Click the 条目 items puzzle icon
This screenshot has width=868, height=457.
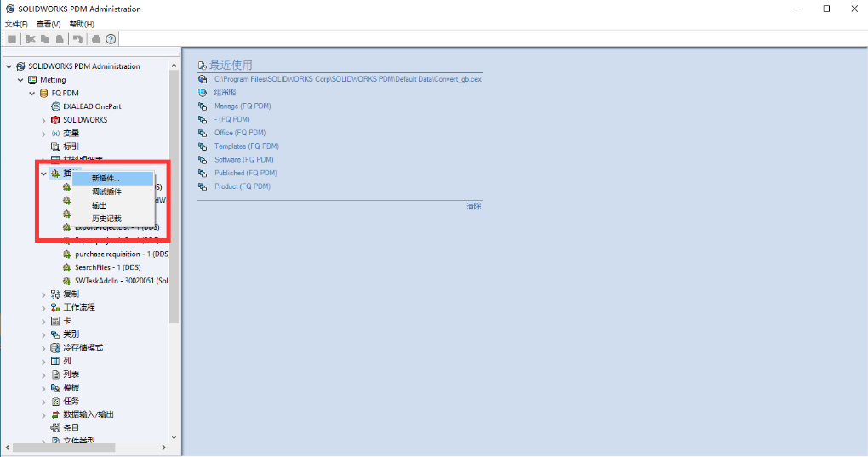coord(55,428)
